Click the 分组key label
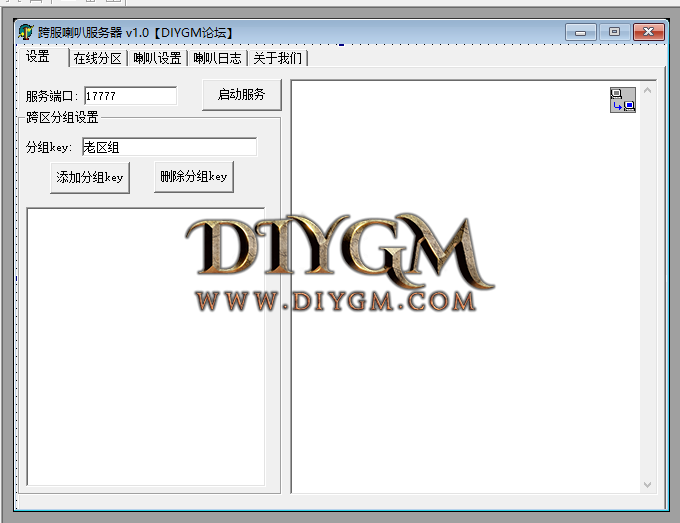Viewport: 680px width, 523px height. tap(49, 147)
